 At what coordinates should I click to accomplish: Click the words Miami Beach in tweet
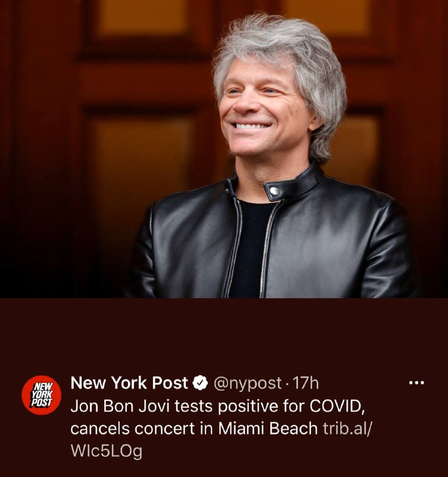(268, 428)
